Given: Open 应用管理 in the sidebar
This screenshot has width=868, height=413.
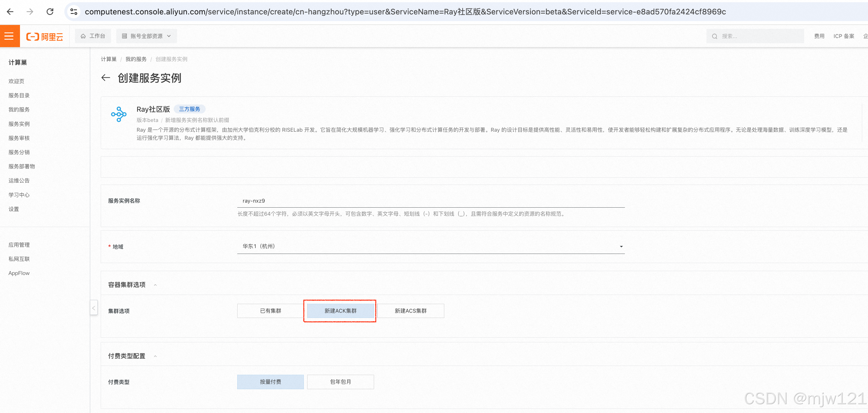Looking at the screenshot, I should click(x=19, y=245).
